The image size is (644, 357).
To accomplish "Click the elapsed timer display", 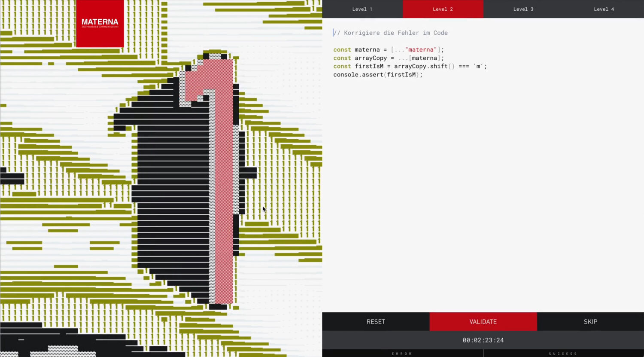I will click(483, 340).
